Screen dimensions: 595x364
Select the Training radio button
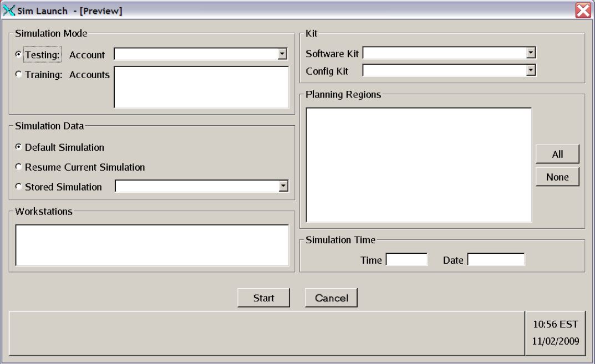point(18,74)
